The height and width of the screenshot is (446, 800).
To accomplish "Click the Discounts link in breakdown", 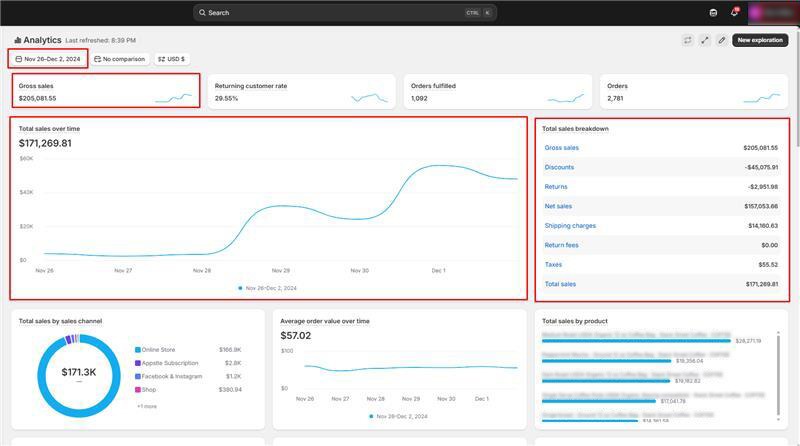I will click(559, 167).
